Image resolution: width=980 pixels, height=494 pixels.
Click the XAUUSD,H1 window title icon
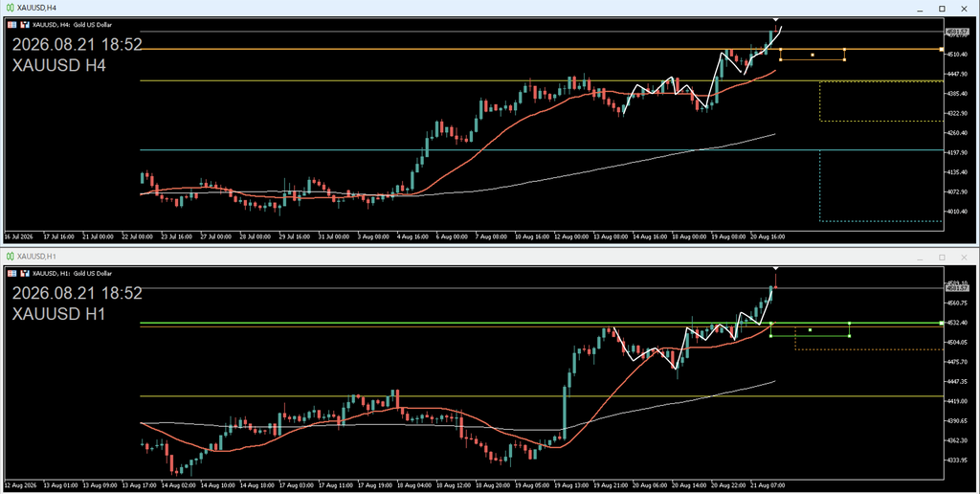tap(10, 257)
